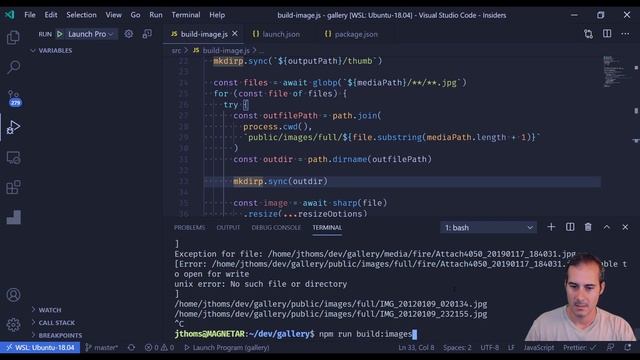Click the feedback icon in status bar
640x360 pixels.
pos(611,348)
